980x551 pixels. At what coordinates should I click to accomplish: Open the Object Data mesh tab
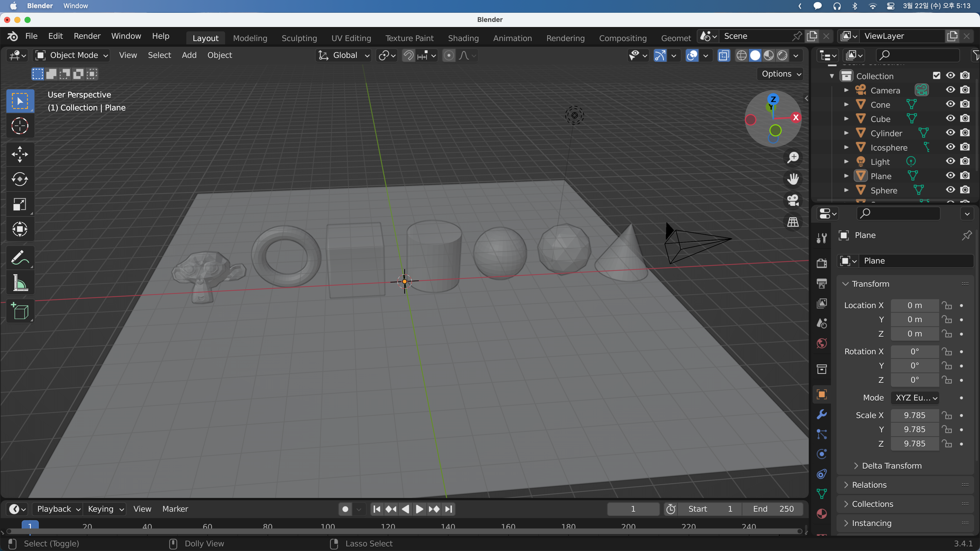pyautogui.click(x=822, y=494)
